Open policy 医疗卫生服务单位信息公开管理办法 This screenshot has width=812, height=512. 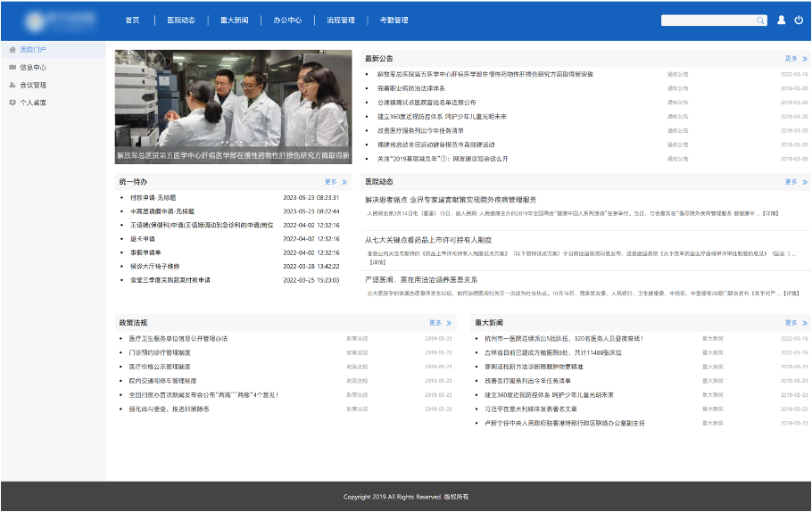(178, 339)
